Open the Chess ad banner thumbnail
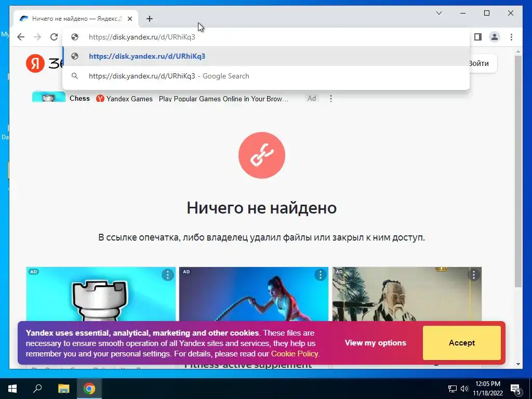532x399 pixels. coord(49,97)
